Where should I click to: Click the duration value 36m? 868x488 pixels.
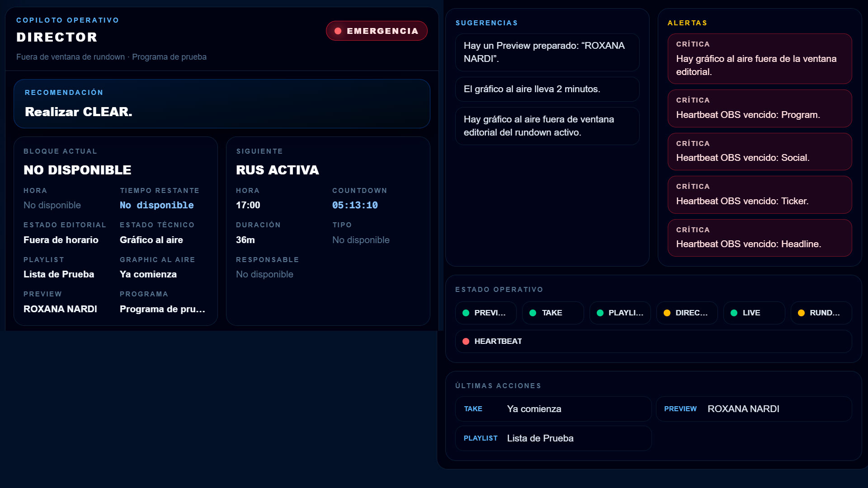[245, 240]
